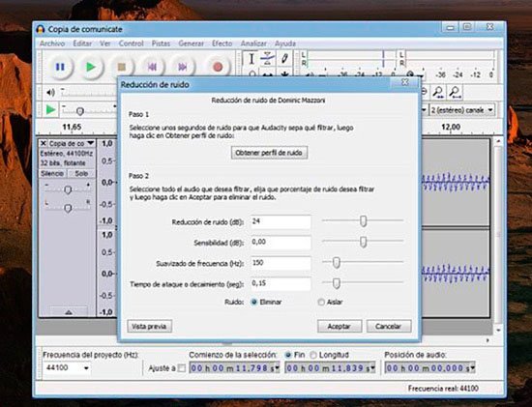This screenshot has height=407, width=532.
Task: Click the Play-at-speed green arrow
Action: [x=51, y=110]
